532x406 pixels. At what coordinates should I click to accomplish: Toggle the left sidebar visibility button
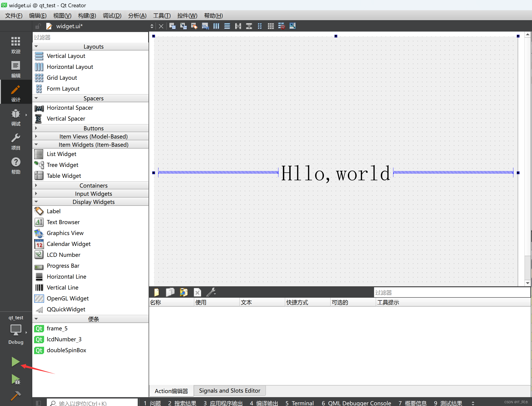(38, 403)
